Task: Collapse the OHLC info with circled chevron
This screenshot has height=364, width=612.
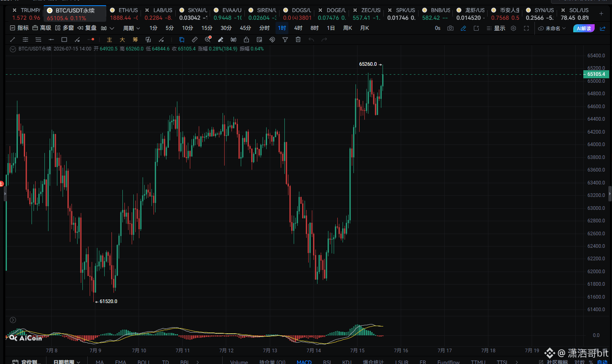Action: [x=13, y=49]
